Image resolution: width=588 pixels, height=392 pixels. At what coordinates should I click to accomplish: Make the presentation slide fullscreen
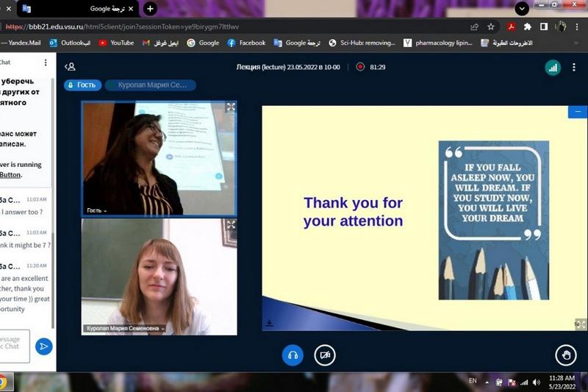(579, 324)
